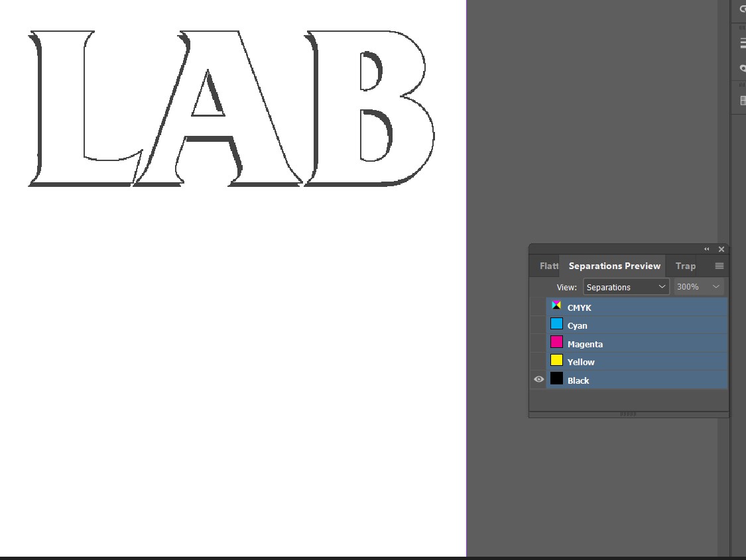Show the Cyan separation visibility

click(538, 324)
